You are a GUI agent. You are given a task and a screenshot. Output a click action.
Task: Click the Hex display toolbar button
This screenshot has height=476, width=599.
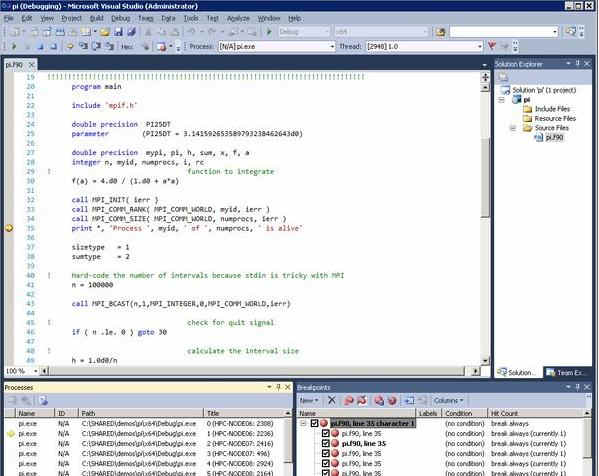[127, 47]
